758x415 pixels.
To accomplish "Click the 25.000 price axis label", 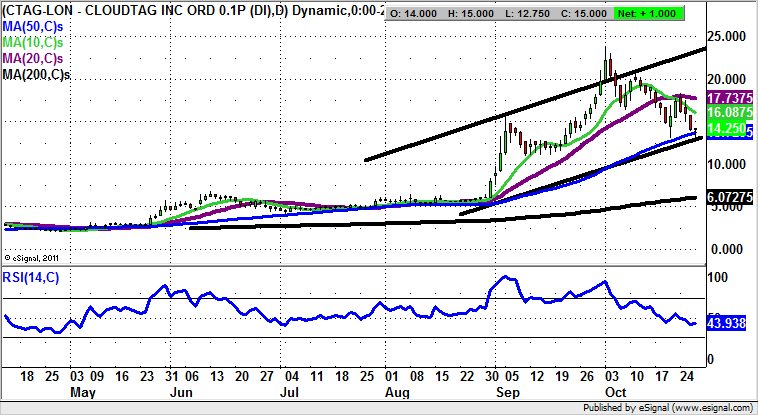I will coord(728,36).
